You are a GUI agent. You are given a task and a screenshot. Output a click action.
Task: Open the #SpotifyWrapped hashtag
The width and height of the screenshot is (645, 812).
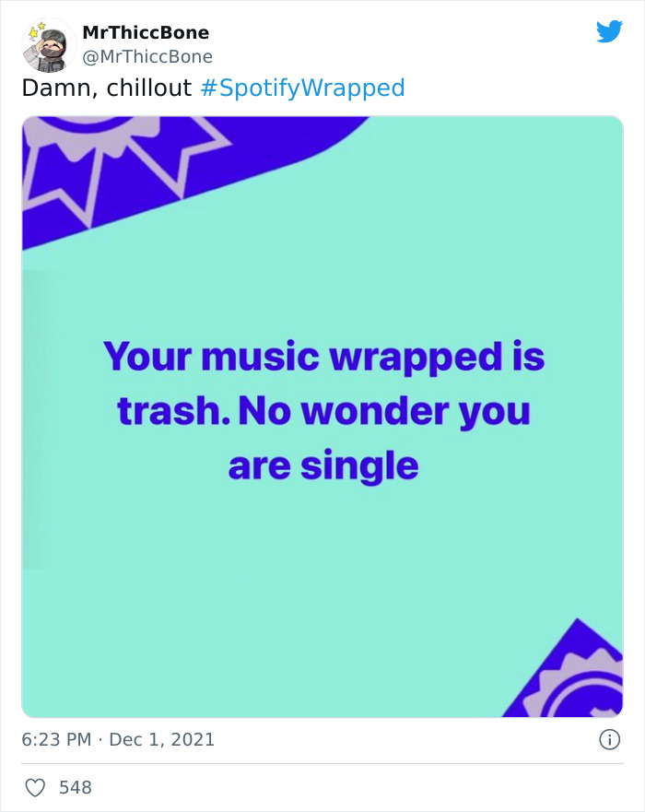pos(302,88)
